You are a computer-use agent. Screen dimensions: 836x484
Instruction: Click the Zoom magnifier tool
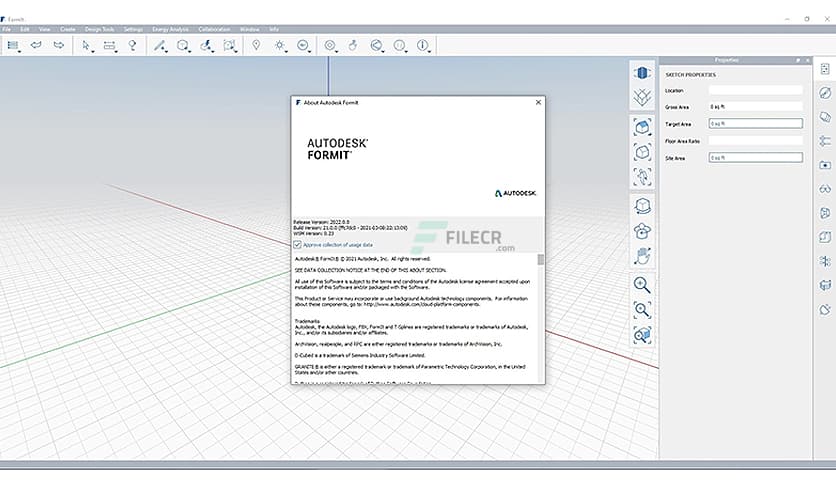tap(642, 285)
